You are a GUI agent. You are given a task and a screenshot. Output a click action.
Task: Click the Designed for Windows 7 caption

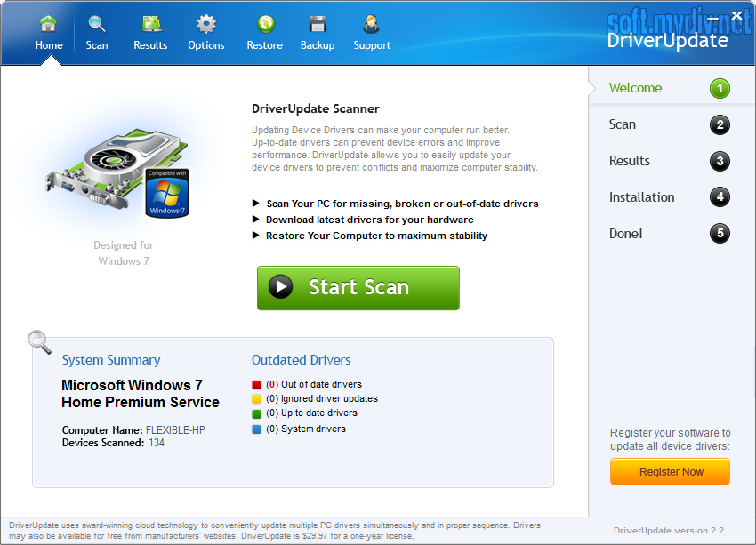pyautogui.click(x=124, y=253)
